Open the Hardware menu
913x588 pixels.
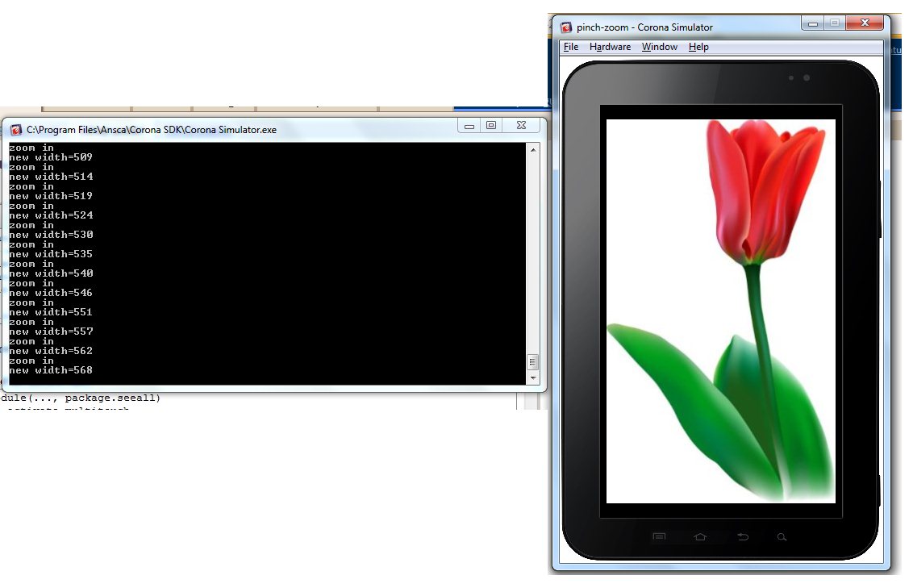tap(610, 47)
